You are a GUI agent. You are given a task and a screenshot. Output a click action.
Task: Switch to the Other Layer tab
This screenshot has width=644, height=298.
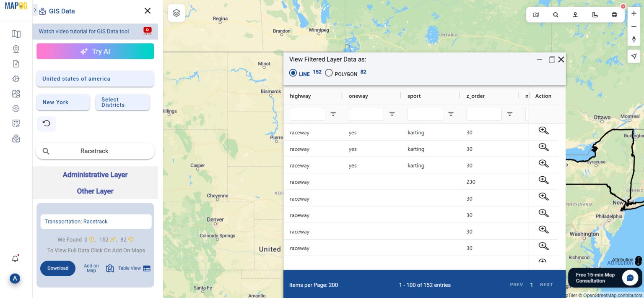[95, 191]
